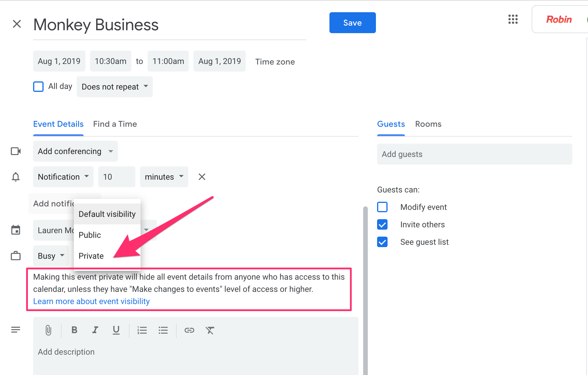Viewport: 588px width, 375px height.
Task: Close the event editor with the X icon
Action: pyautogui.click(x=17, y=24)
